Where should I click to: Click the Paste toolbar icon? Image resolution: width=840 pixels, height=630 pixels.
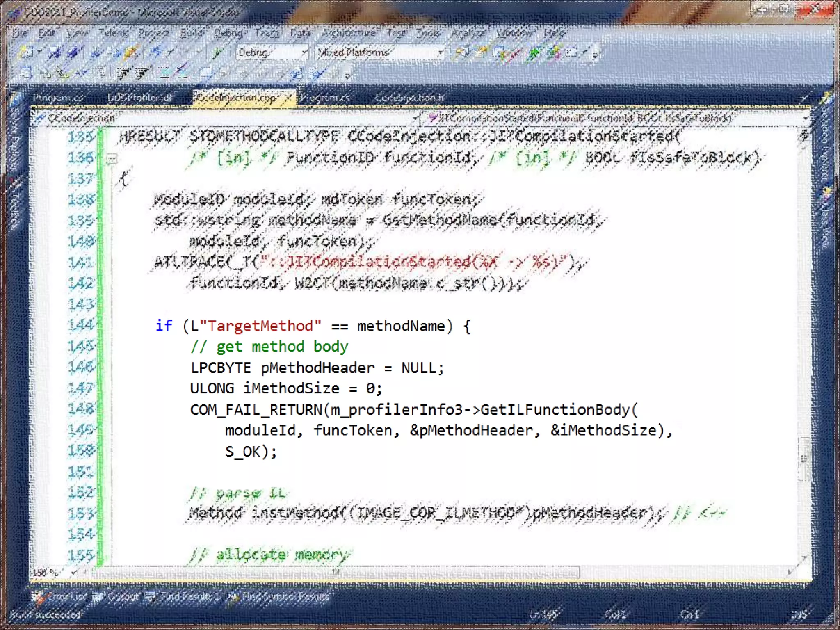[x=131, y=52]
